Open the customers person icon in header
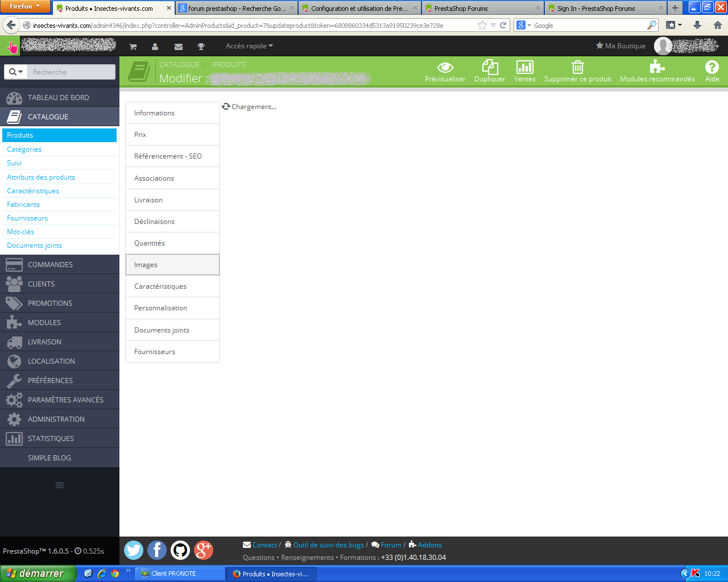728x582 pixels. click(x=155, y=47)
